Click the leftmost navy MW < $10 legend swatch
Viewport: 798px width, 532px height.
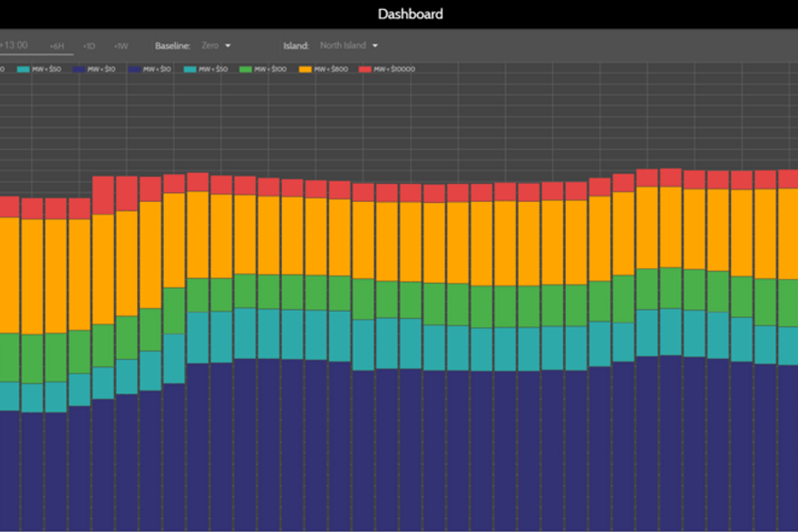pyautogui.click(x=79, y=69)
